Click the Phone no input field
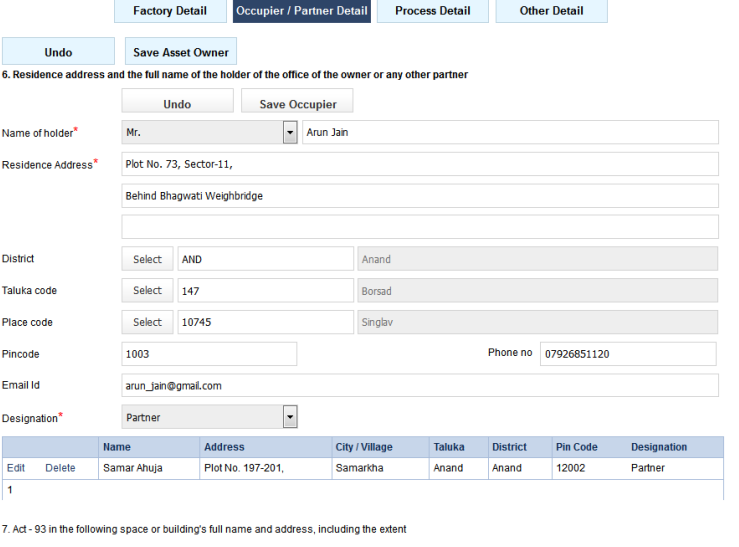 click(x=628, y=354)
